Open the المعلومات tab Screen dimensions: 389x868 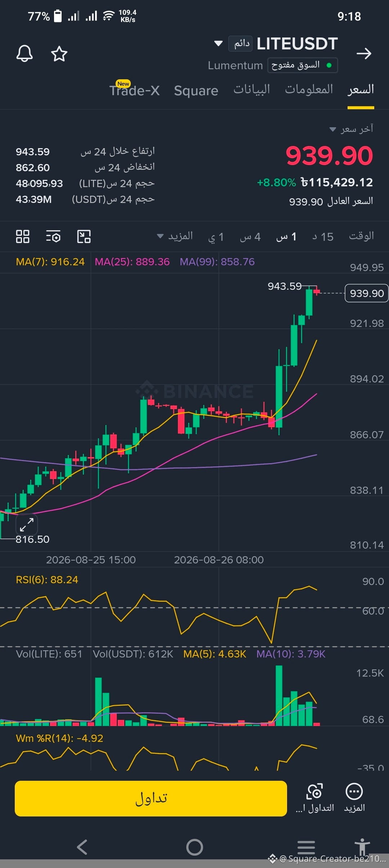point(309,89)
